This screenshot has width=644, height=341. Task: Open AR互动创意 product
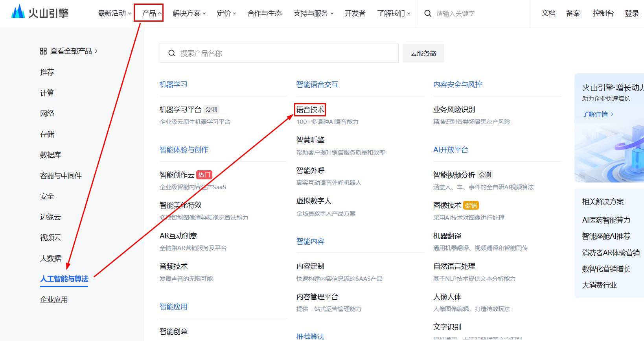(x=178, y=236)
